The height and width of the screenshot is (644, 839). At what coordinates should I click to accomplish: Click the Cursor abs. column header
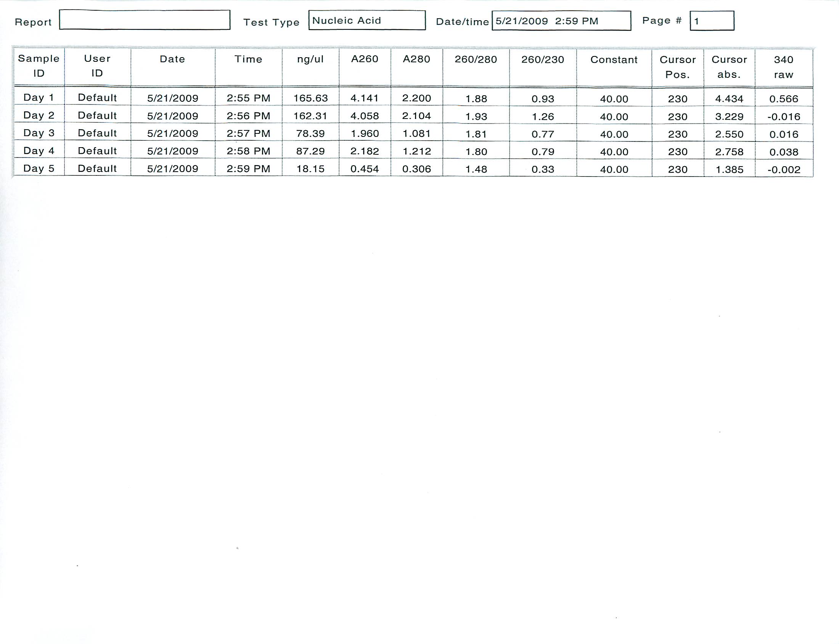(x=729, y=67)
